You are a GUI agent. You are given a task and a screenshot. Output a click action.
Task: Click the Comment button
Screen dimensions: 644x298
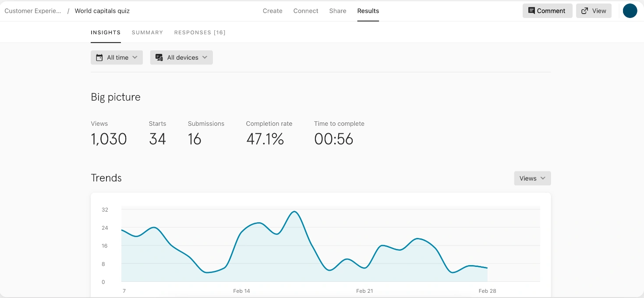pos(547,11)
